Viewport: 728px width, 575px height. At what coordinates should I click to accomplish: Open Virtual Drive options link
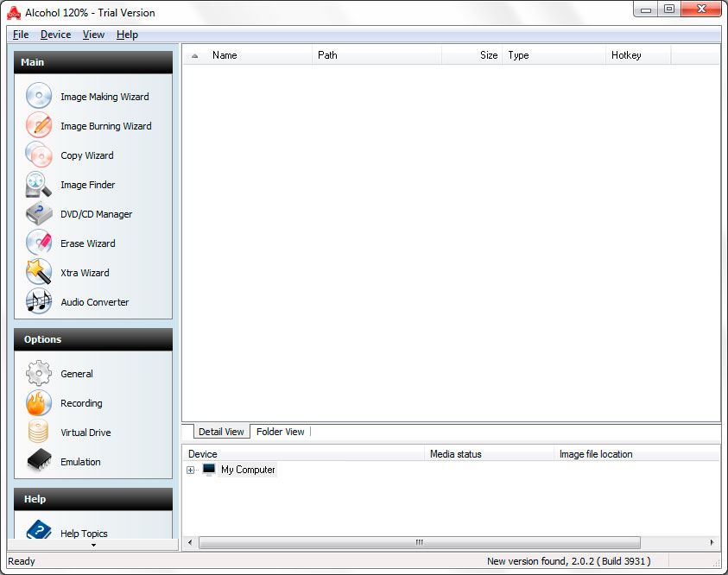pyautogui.click(x=85, y=433)
